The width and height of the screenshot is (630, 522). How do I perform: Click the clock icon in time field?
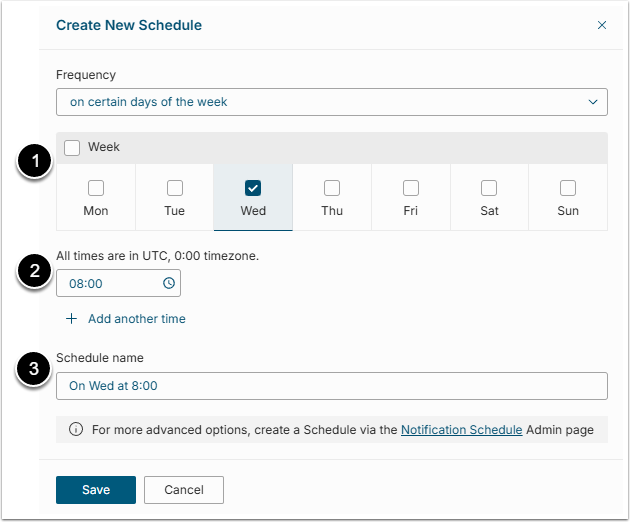[x=169, y=284]
